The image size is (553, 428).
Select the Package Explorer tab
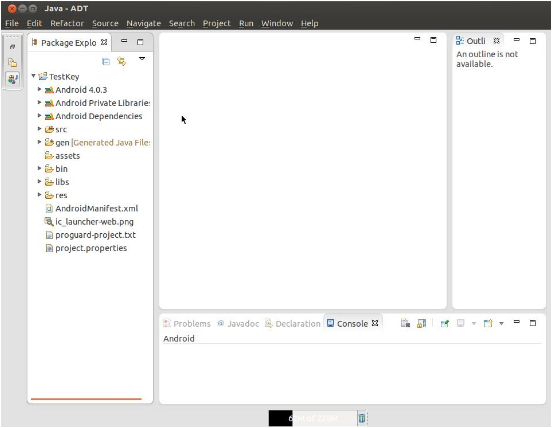pos(69,43)
